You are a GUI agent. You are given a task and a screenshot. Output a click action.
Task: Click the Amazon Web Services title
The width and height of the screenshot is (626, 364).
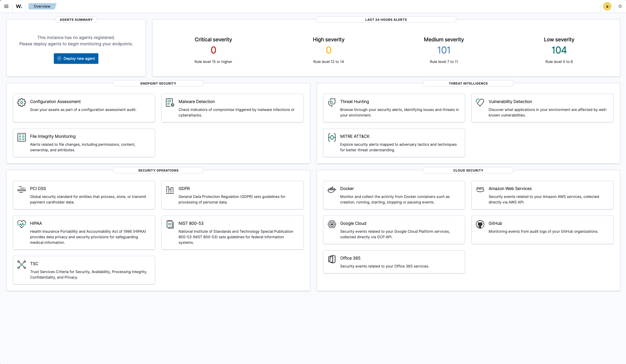click(x=510, y=188)
